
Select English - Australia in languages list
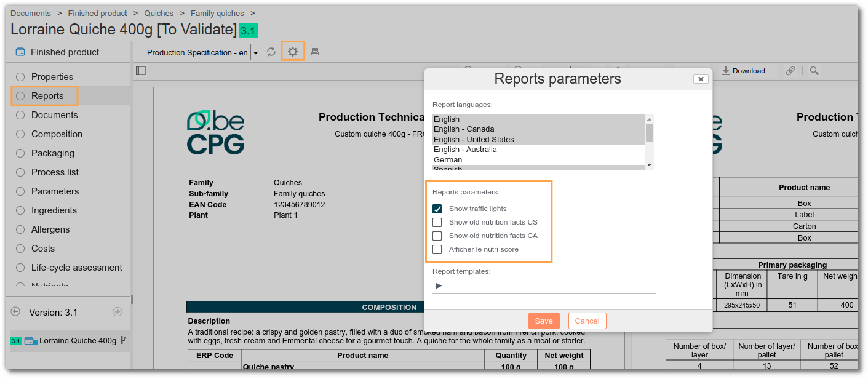click(x=465, y=150)
